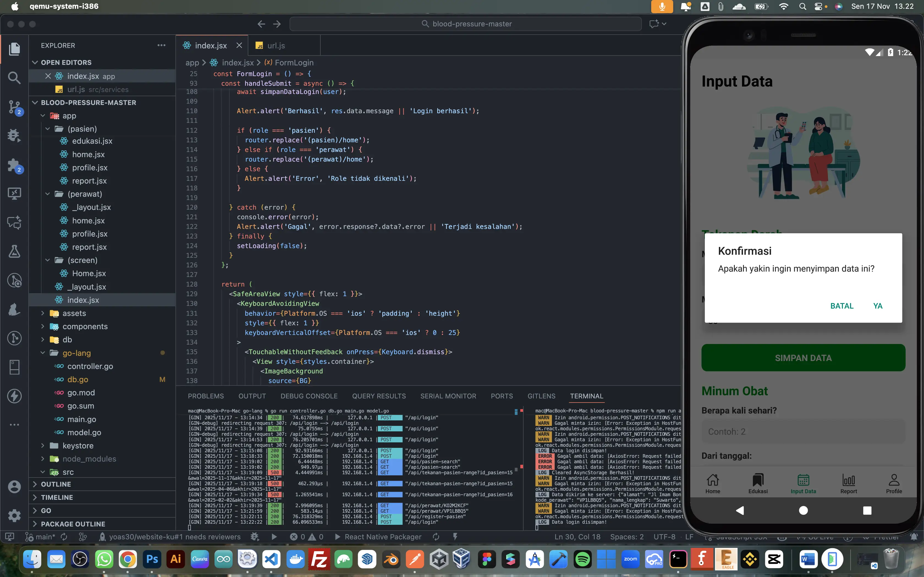Viewport: 924px width, 577px height.
Task: Open Accounts icon in activity bar
Action: coord(14,487)
